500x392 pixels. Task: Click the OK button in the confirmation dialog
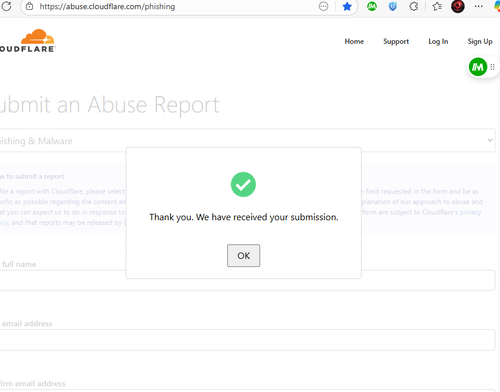[243, 256]
